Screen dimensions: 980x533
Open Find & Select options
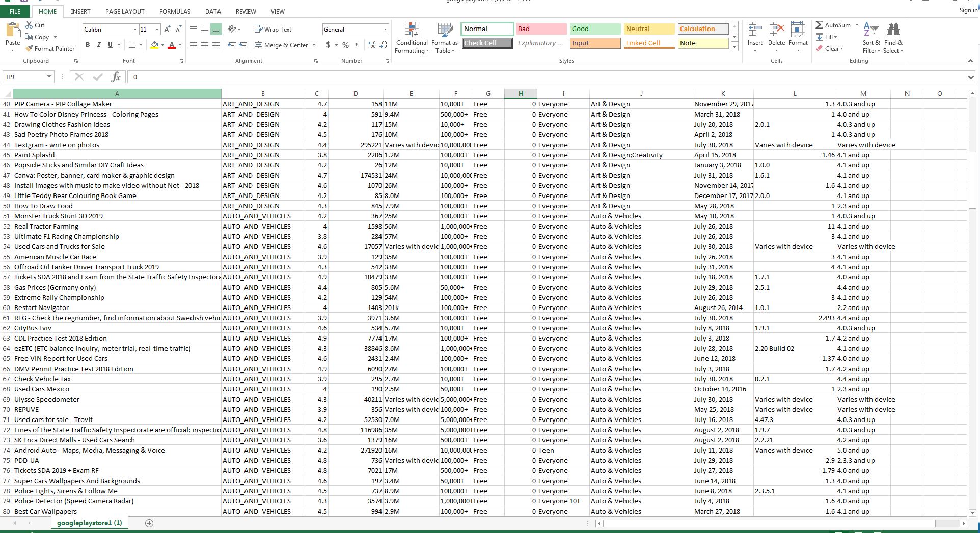coord(893,38)
